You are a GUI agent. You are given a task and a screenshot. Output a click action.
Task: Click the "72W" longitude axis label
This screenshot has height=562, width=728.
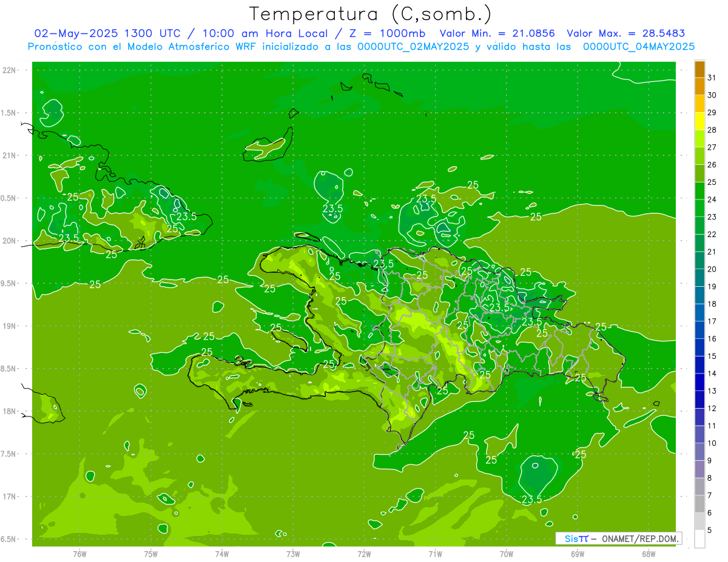point(364,554)
